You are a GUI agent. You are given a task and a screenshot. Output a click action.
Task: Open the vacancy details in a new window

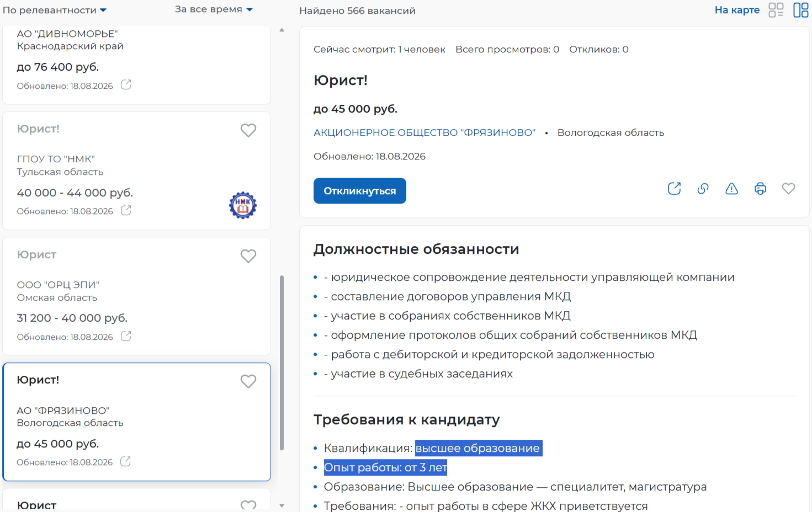click(x=674, y=189)
